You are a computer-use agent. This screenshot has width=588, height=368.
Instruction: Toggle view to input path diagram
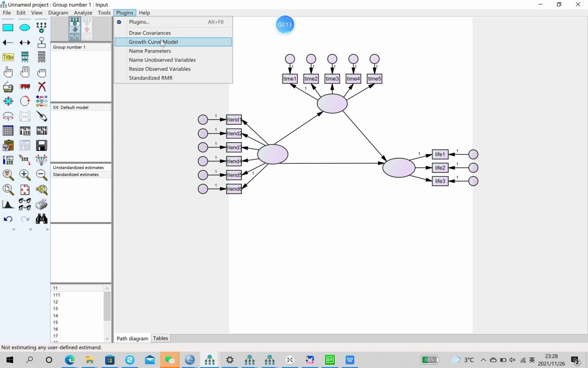click(x=75, y=29)
